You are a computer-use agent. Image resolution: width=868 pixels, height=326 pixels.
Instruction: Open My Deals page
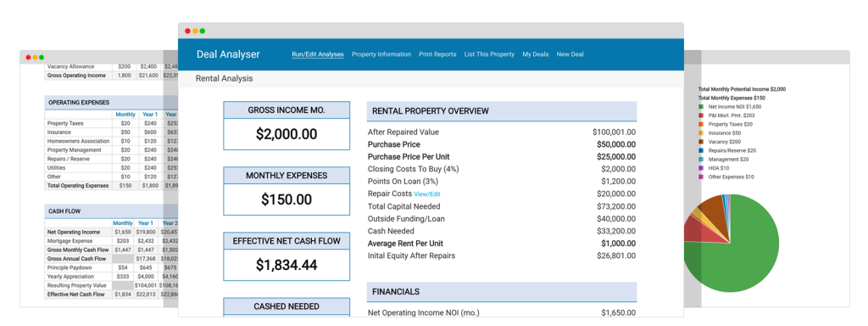click(536, 54)
